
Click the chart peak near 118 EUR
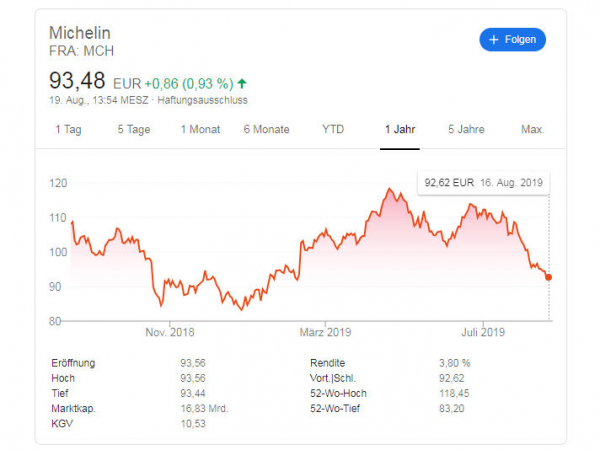(x=390, y=189)
